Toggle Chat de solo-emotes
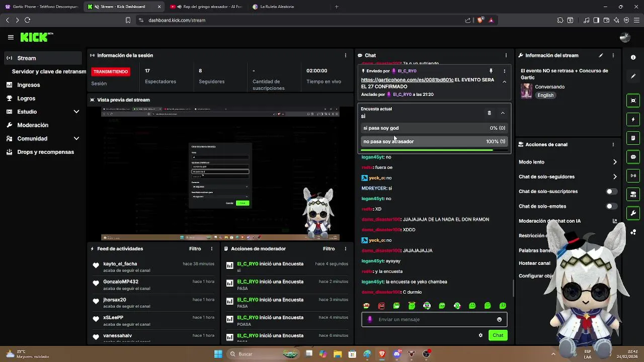The image size is (644, 362). pyautogui.click(x=611, y=206)
